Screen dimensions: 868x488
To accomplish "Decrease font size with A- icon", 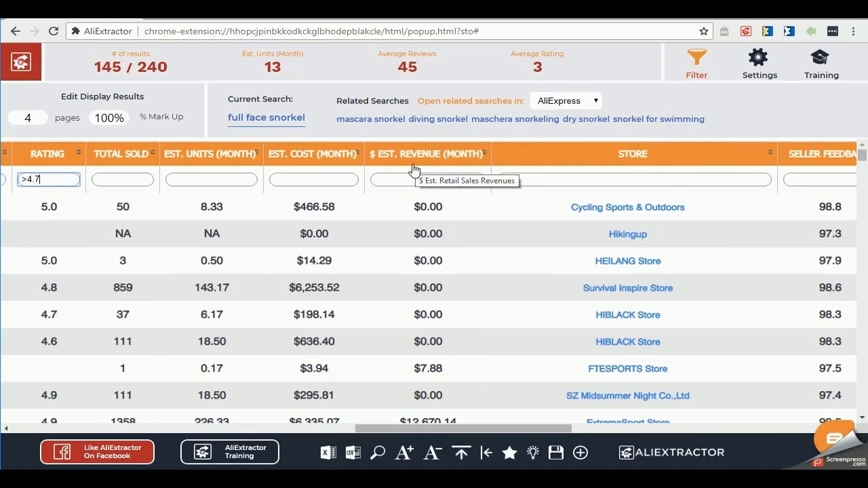I will [433, 453].
